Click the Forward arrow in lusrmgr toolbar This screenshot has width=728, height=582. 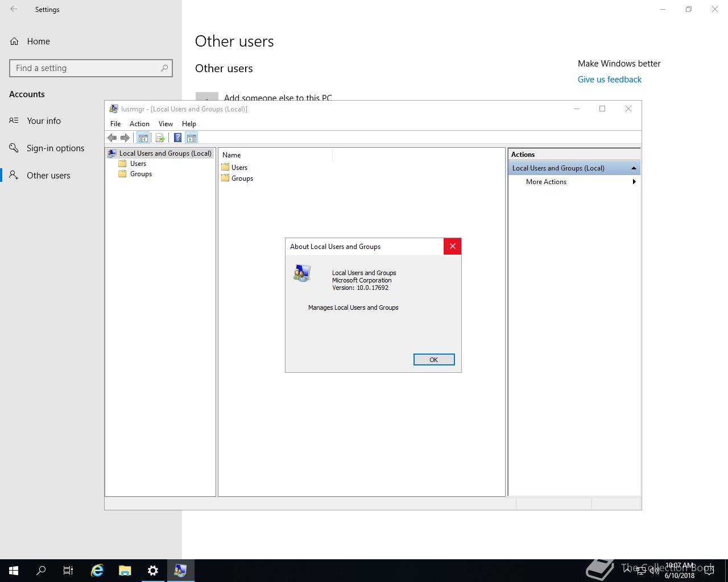[125, 138]
